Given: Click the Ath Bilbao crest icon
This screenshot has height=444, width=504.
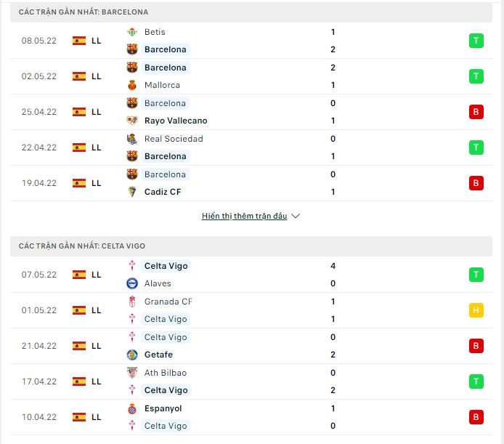Looking at the screenshot, I should (132, 373).
